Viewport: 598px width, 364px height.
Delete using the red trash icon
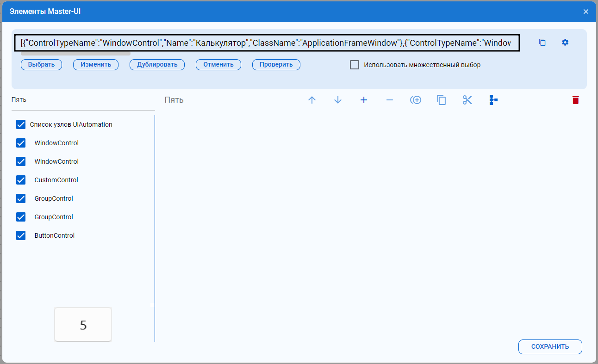pyautogui.click(x=575, y=100)
